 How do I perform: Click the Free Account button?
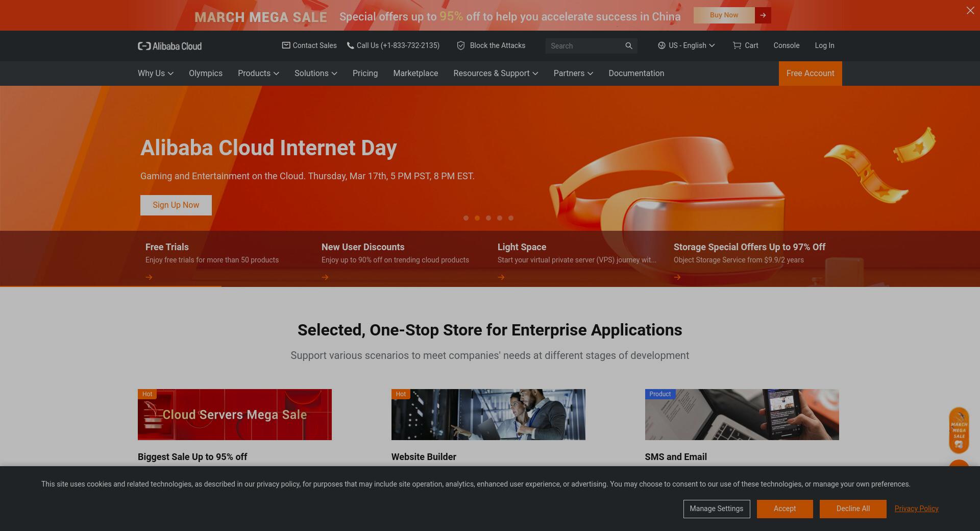pyautogui.click(x=810, y=74)
